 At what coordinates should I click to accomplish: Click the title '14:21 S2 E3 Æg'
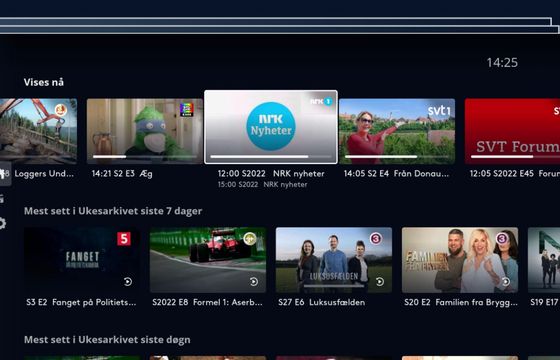coord(122,174)
